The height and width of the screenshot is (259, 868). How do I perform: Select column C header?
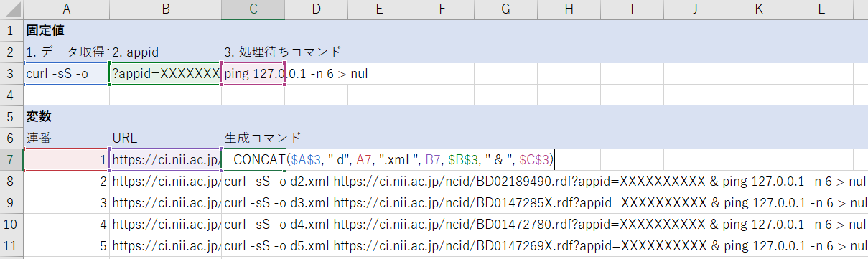point(253,10)
